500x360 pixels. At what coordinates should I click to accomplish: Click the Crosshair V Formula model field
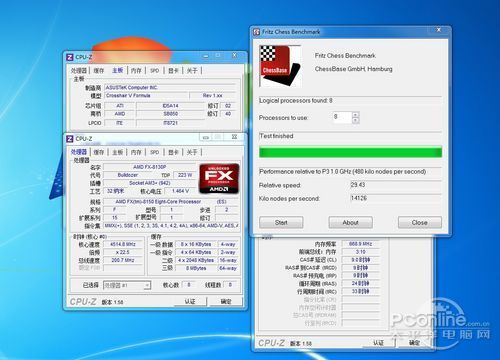[146, 96]
